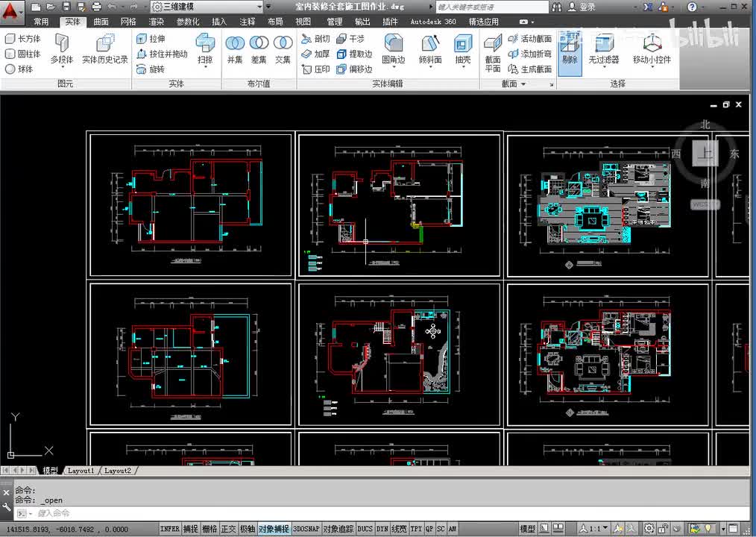This screenshot has width=756, height=537.
Task: Click the Model space (模型) status button
Action: [527, 529]
